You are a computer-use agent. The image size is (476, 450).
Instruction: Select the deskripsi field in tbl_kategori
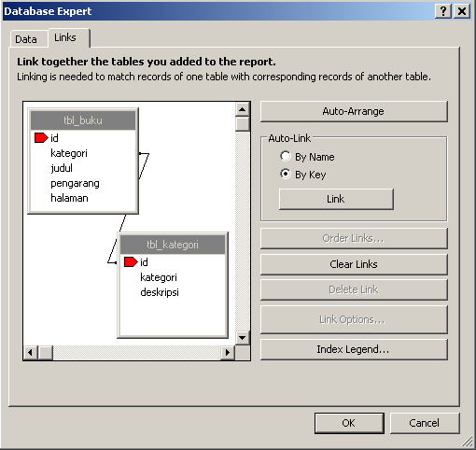point(160,292)
